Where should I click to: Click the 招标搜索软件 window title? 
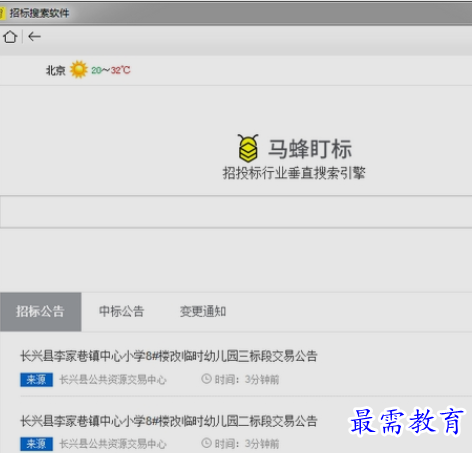point(39,13)
